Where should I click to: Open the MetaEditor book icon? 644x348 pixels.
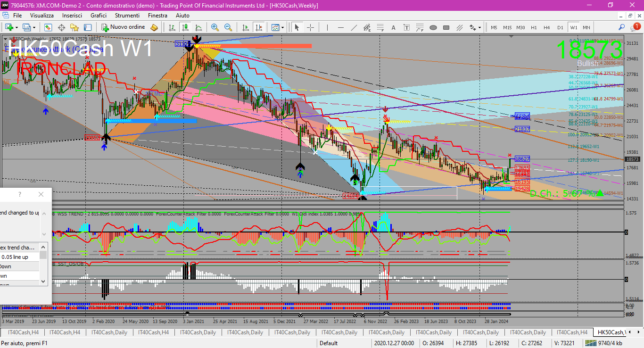(154, 27)
